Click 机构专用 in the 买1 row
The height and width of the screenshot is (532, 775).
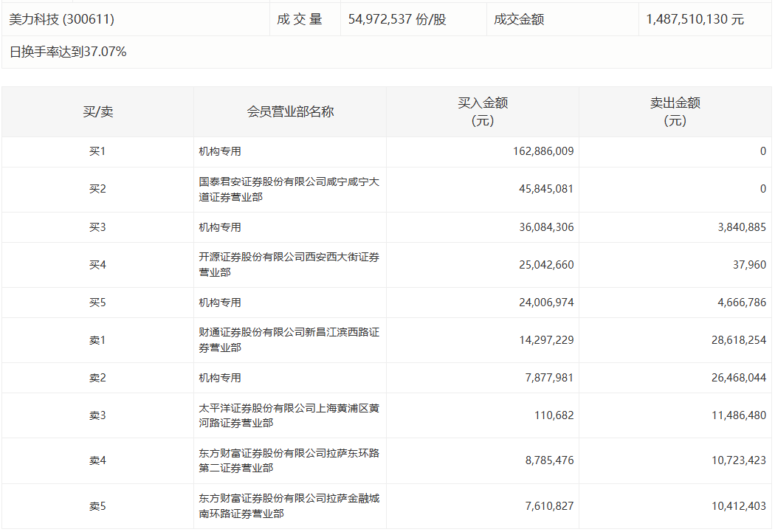tap(220, 151)
